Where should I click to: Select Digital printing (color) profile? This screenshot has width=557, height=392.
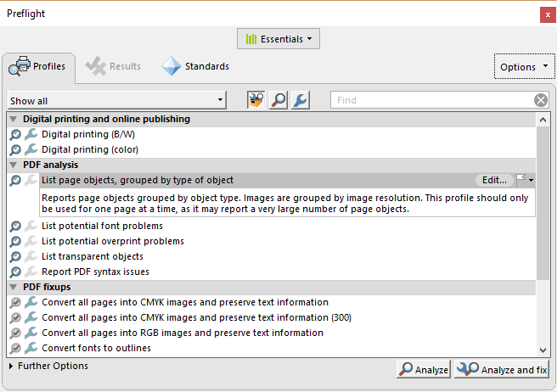point(90,149)
